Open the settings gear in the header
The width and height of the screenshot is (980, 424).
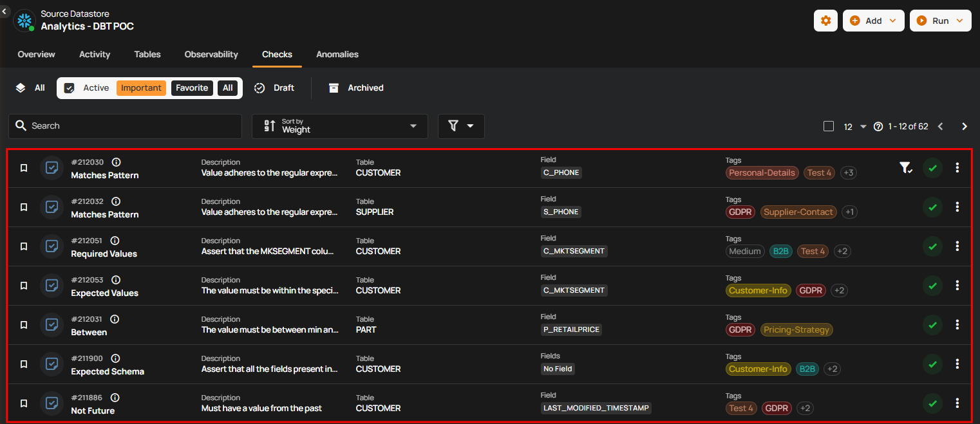[825, 20]
